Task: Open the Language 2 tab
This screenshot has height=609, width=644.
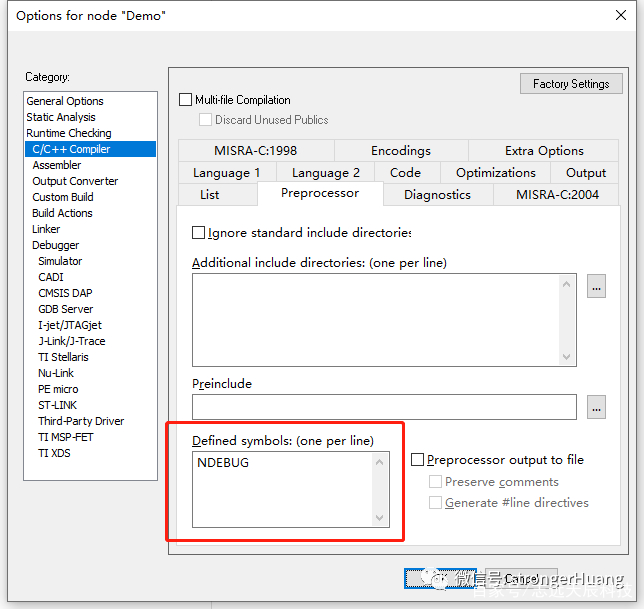Action: coord(326,172)
